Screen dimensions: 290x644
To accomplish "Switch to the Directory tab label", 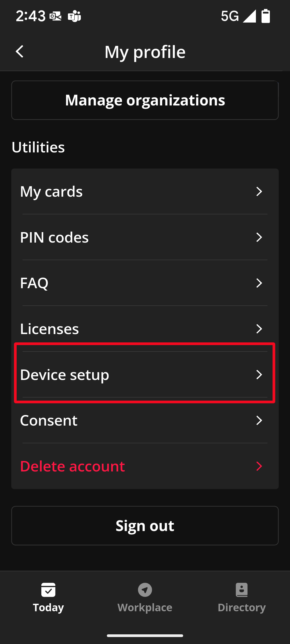I will [x=242, y=608].
